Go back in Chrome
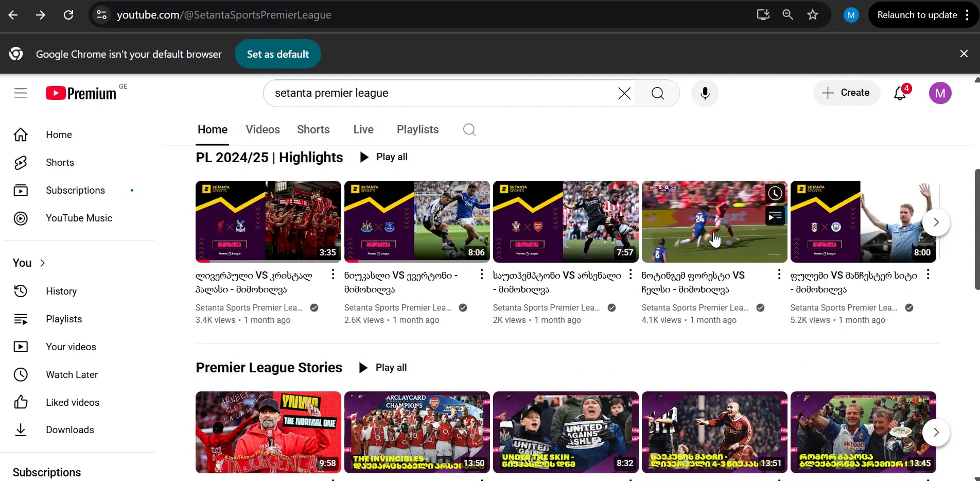Viewport: 980px width, 481px height. point(13,15)
